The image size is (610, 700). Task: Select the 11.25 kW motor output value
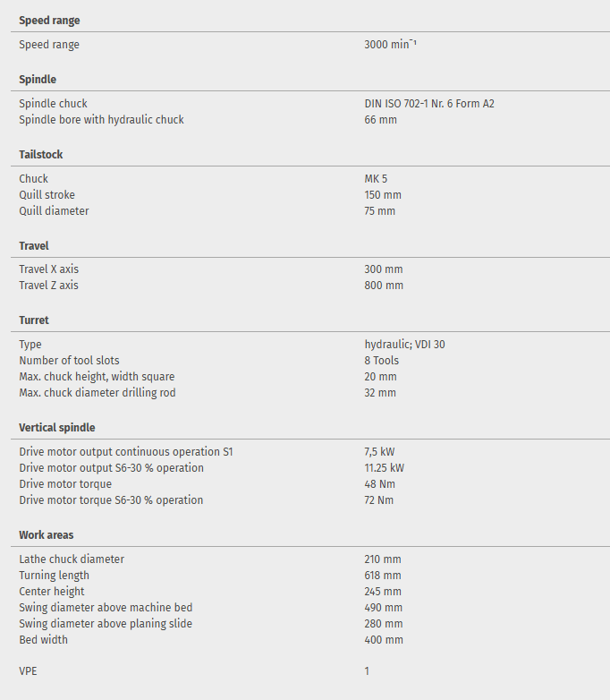tap(384, 468)
